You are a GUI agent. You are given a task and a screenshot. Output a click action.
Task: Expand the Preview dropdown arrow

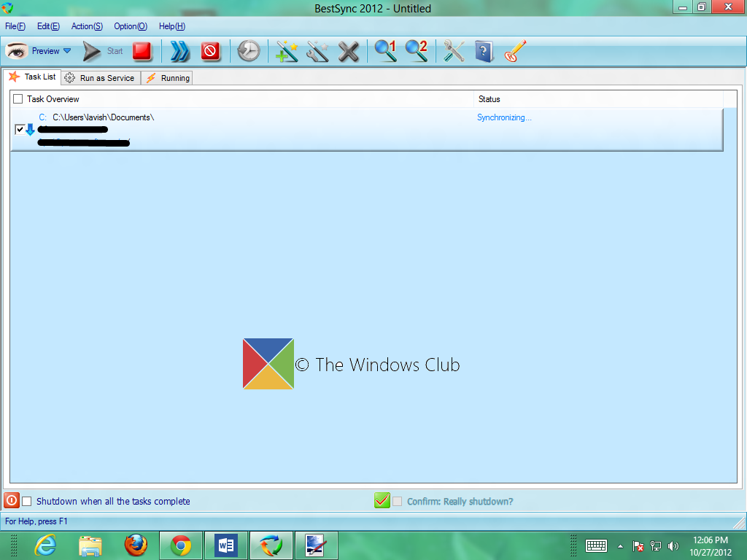click(67, 51)
